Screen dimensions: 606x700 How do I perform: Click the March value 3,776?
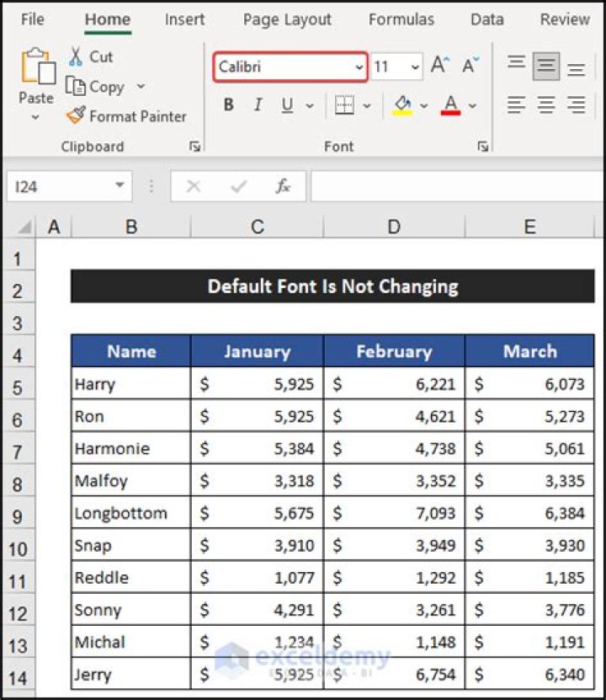(x=529, y=610)
